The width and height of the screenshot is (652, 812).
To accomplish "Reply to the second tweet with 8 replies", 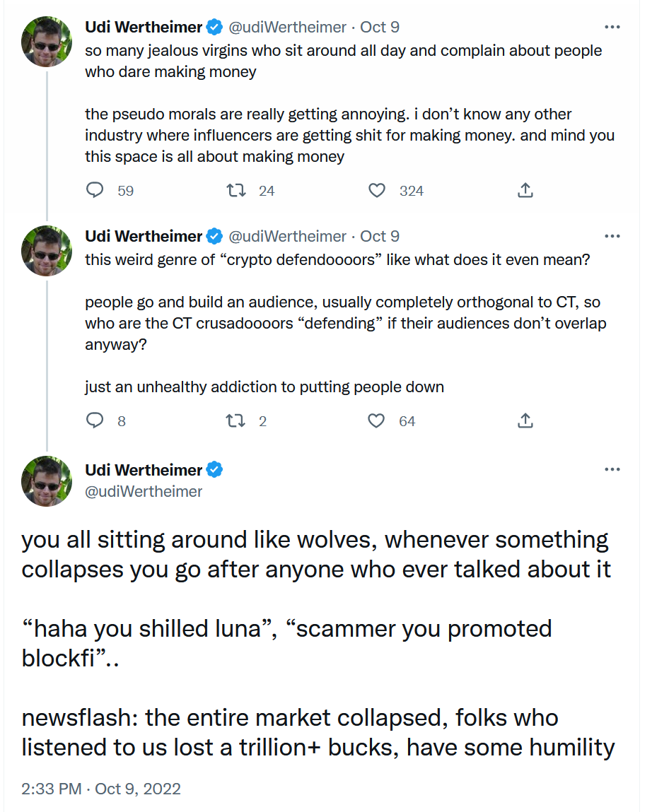I will (x=95, y=421).
